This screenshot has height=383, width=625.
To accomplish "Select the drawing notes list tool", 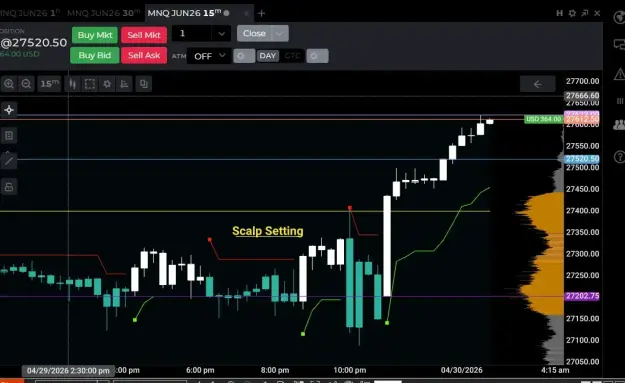I will [x=9, y=136].
